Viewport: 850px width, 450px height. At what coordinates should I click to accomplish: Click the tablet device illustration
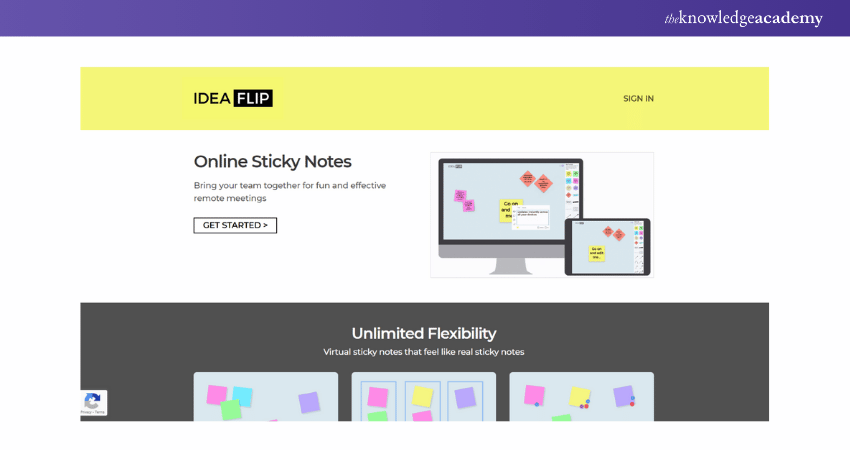tap(607, 246)
